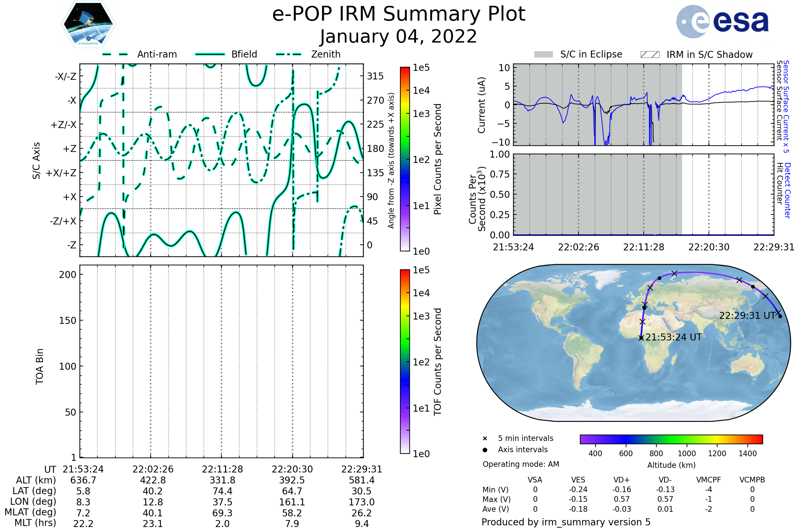Click the Anti-ram dashed line legend marker

[115, 54]
